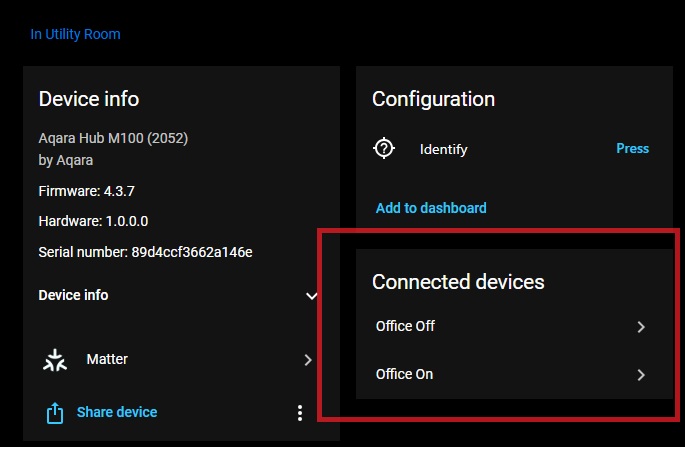Click the arrow next to Matter
This screenshot has height=449, width=685.
point(308,360)
